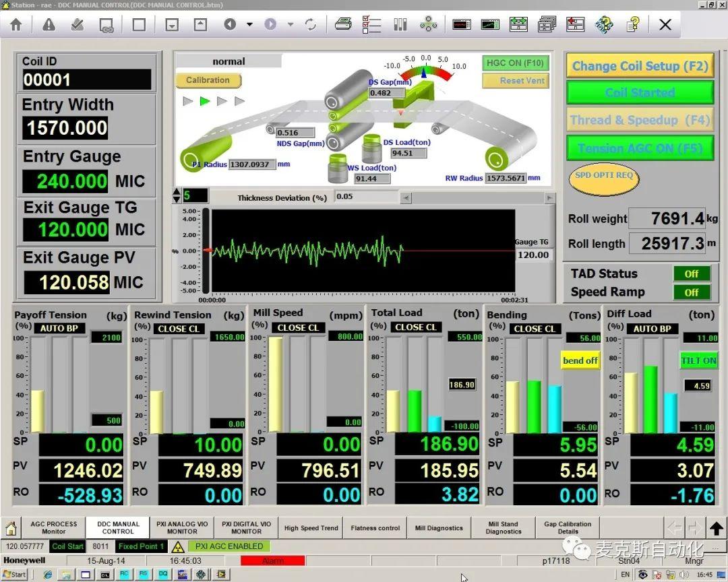Toggle the HGC ON (F10) button

click(516, 63)
